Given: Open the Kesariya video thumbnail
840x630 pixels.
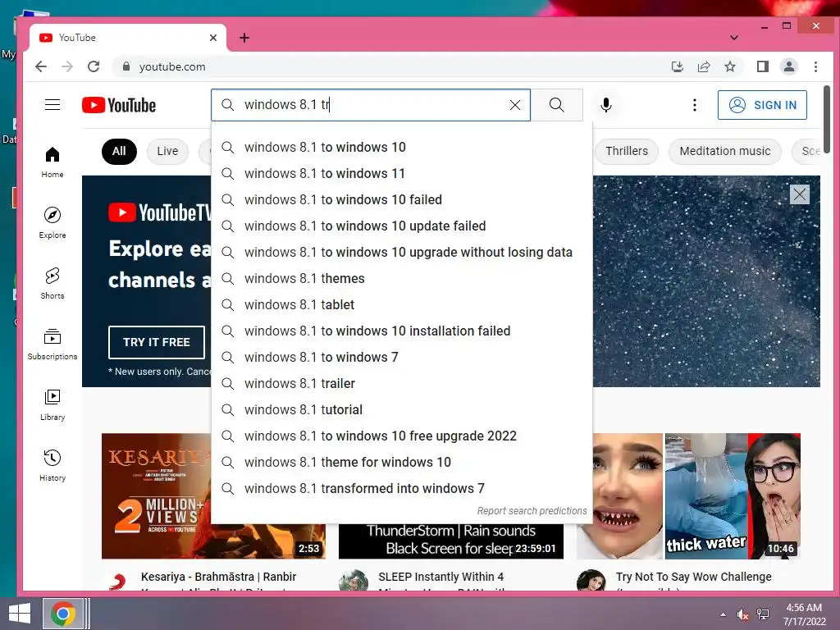Looking at the screenshot, I should 155,495.
